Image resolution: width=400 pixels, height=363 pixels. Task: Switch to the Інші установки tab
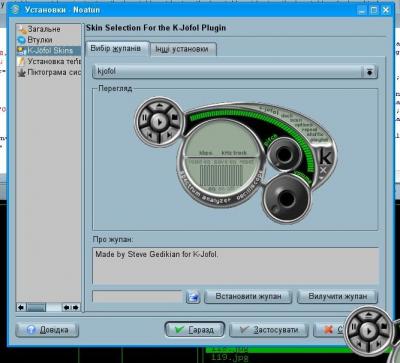tap(182, 50)
